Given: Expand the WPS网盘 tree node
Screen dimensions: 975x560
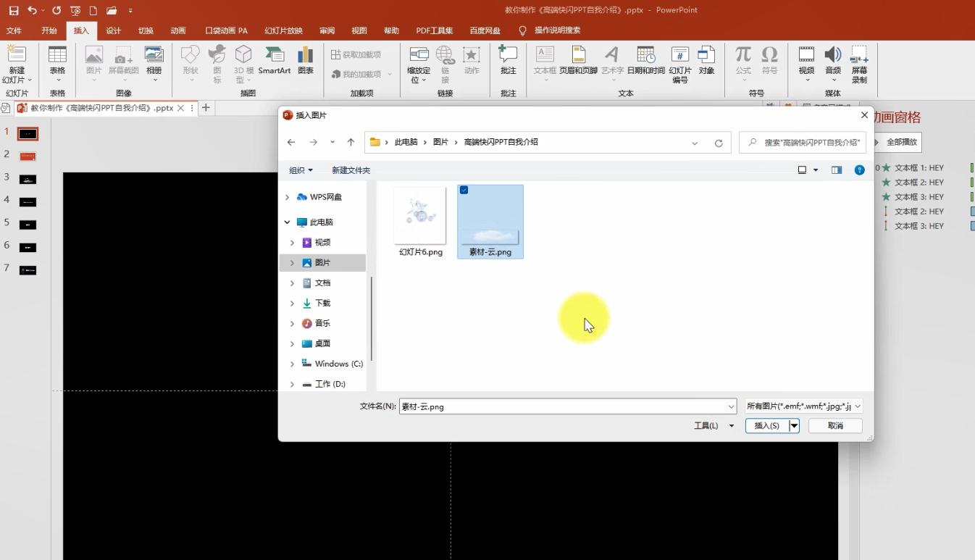Looking at the screenshot, I should [x=288, y=197].
